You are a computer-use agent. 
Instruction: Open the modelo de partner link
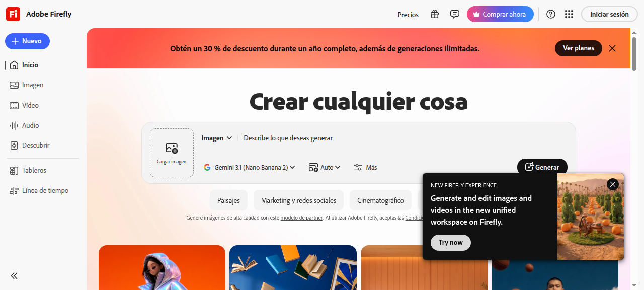point(301,218)
